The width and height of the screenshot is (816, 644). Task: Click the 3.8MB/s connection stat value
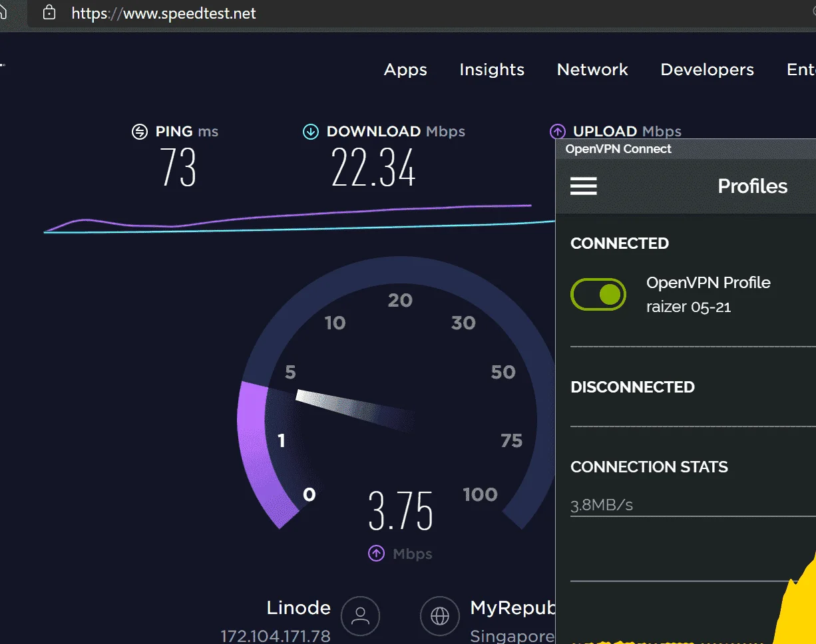[x=602, y=505]
